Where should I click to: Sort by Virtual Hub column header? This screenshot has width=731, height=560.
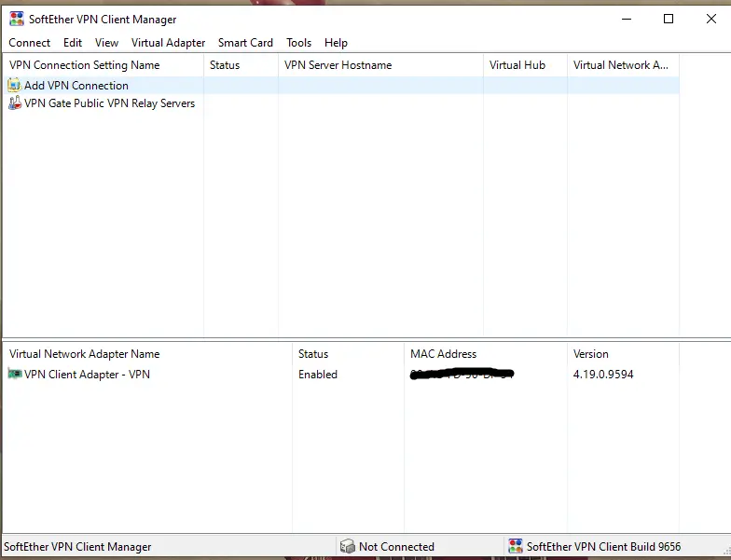pyautogui.click(x=526, y=65)
